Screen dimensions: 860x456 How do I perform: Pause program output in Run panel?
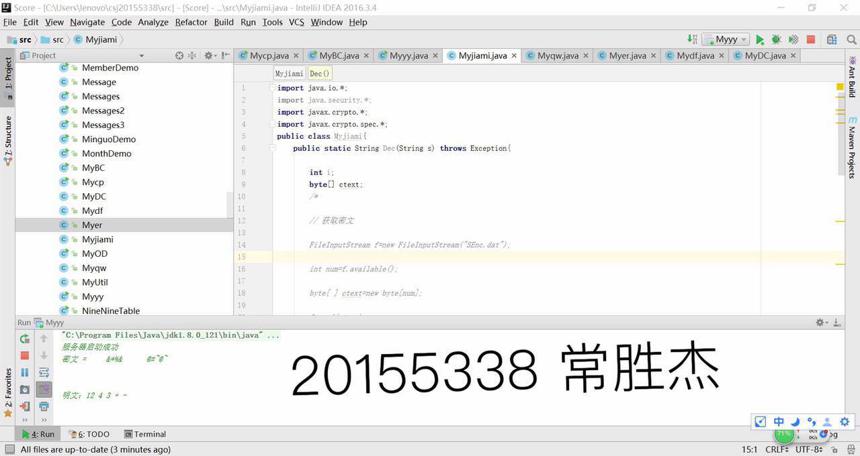coord(25,373)
